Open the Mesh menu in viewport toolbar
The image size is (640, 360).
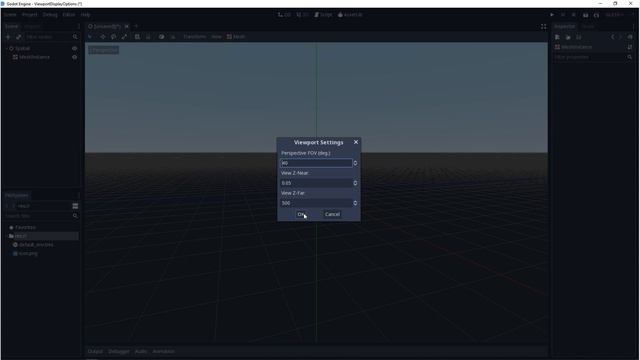236,37
